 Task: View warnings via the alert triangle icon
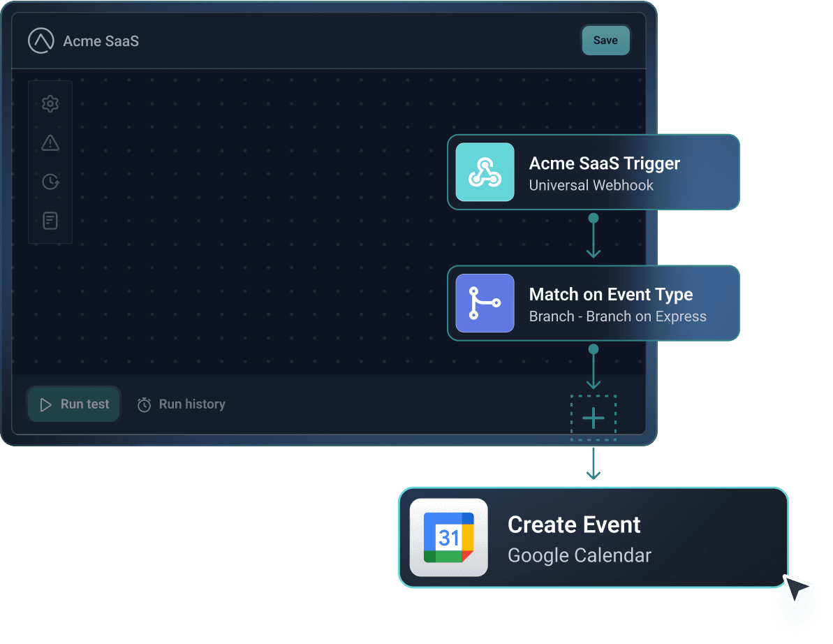pyautogui.click(x=50, y=142)
